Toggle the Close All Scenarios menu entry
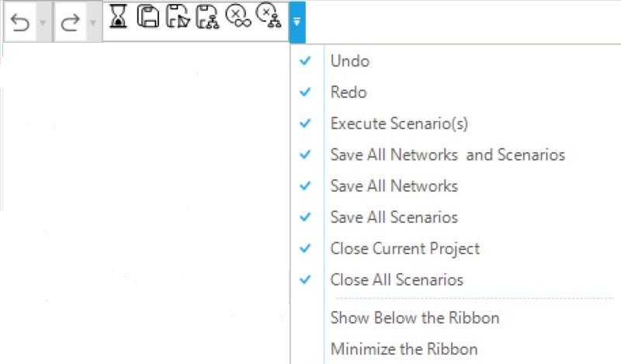 tap(396, 279)
